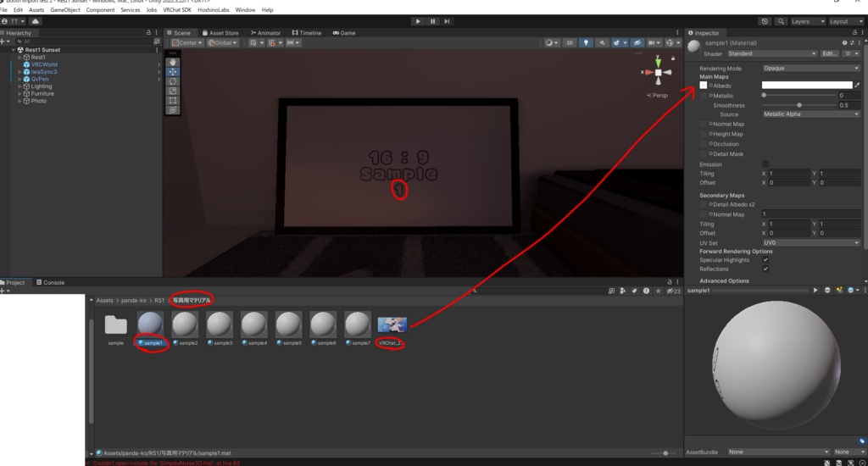Start Play mode with the play button
Screen dimensions: 868x466
[x=418, y=21]
